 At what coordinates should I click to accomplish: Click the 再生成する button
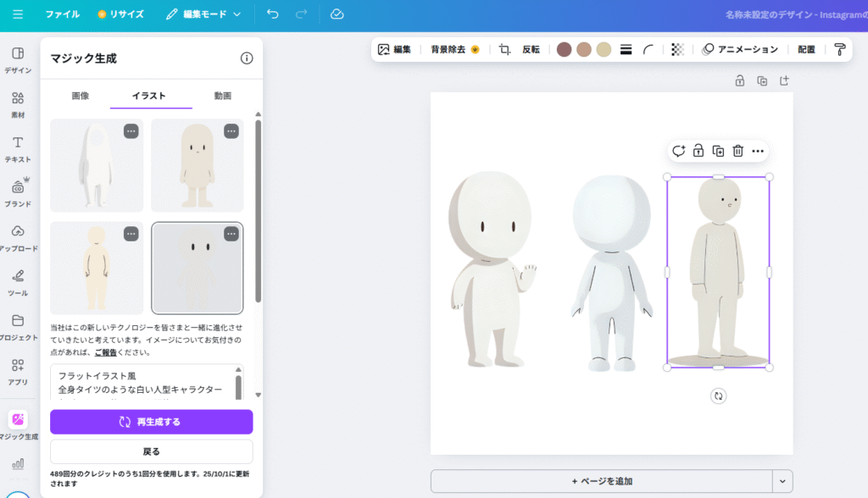point(151,422)
